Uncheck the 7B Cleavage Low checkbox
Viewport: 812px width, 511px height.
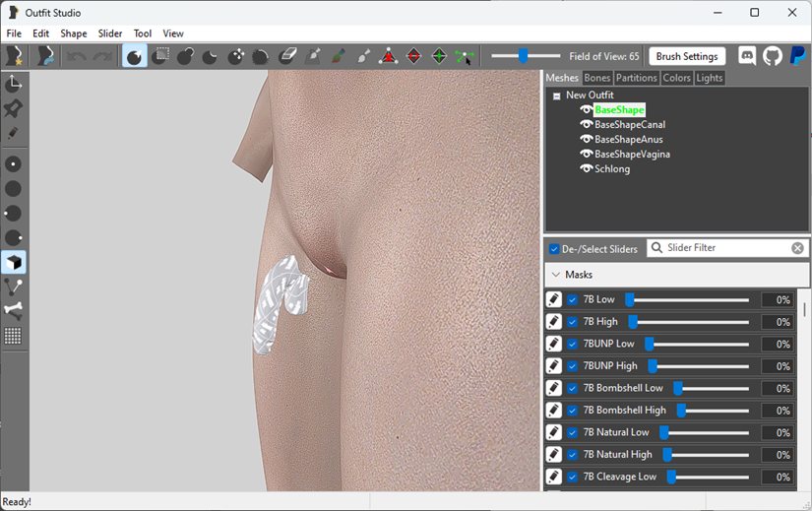(x=572, y=477)
